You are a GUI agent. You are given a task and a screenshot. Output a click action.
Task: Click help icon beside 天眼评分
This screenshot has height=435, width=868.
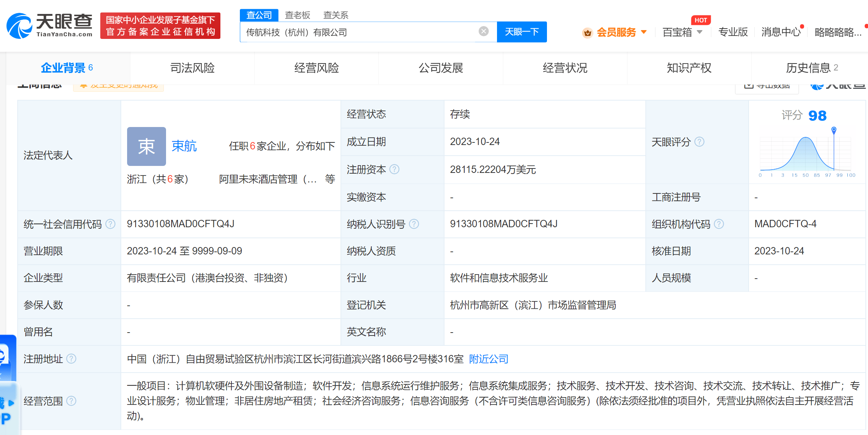click(700, 142)
